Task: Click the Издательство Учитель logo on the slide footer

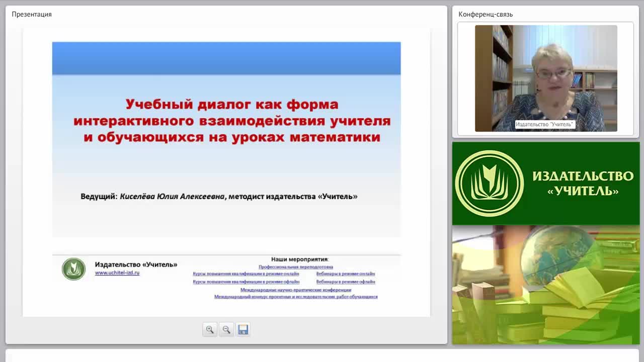Action: click(x=73, y=269)
